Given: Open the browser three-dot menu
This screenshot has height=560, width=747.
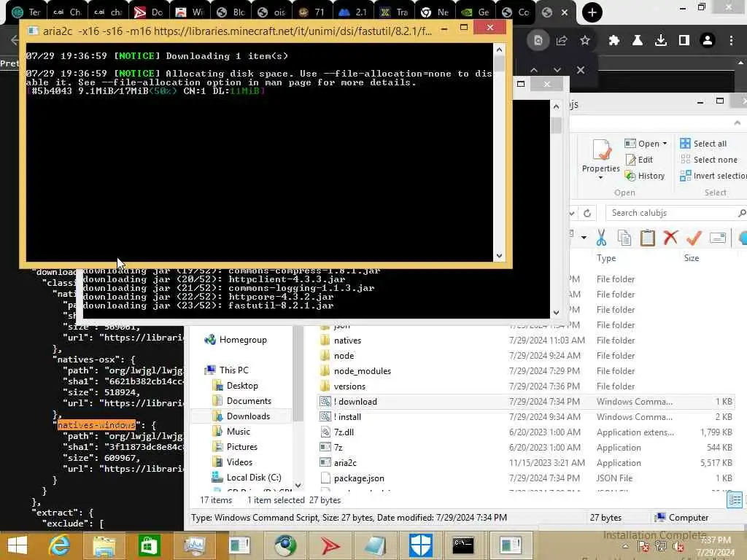Looking at the screenshot, I should pyautogui.click(x=731, y=41).
